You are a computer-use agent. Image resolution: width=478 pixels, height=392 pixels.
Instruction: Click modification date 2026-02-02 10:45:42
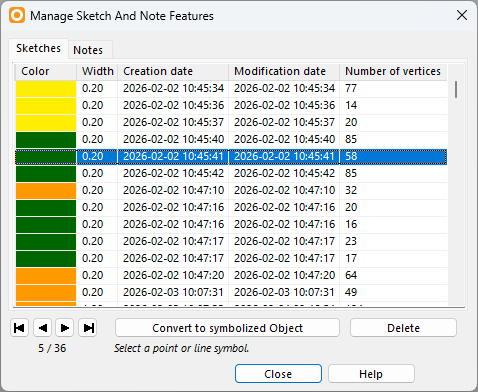[284, 173]
